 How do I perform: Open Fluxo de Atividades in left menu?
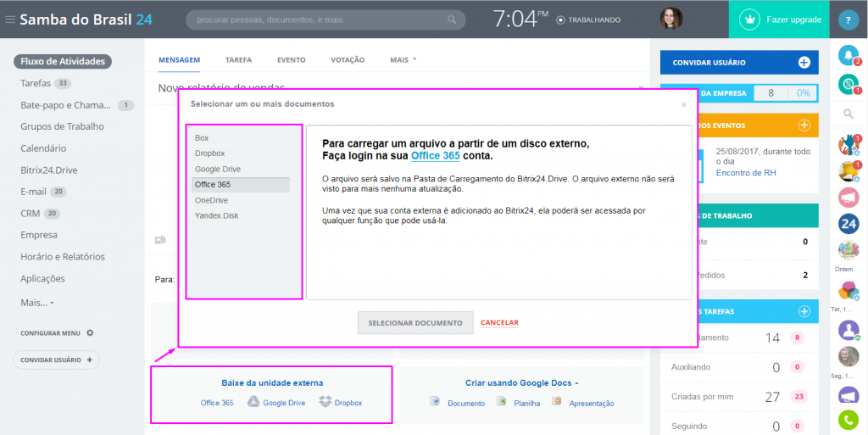pos(63,61)
